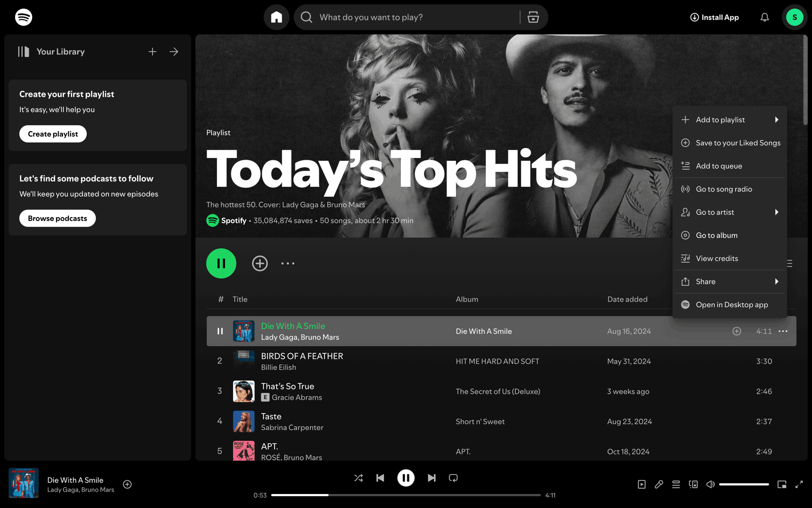Click Taste track thumbnail
This screenshot has width=812, height=508.
point(244,422)
